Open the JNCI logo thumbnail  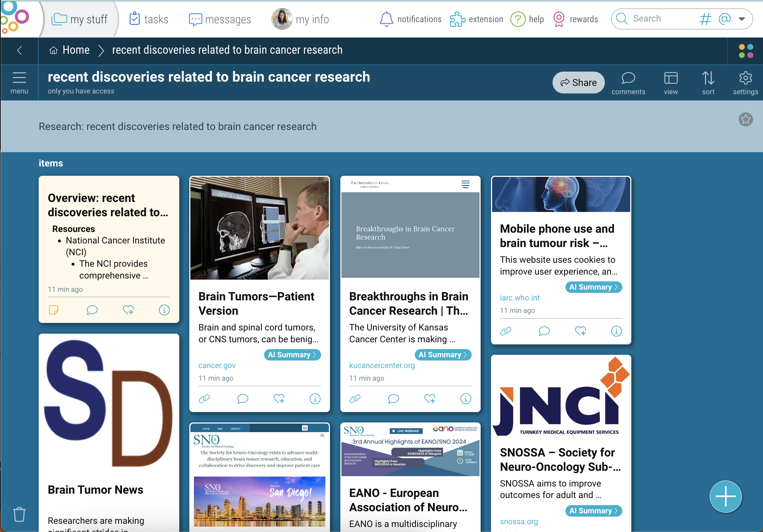561,396
